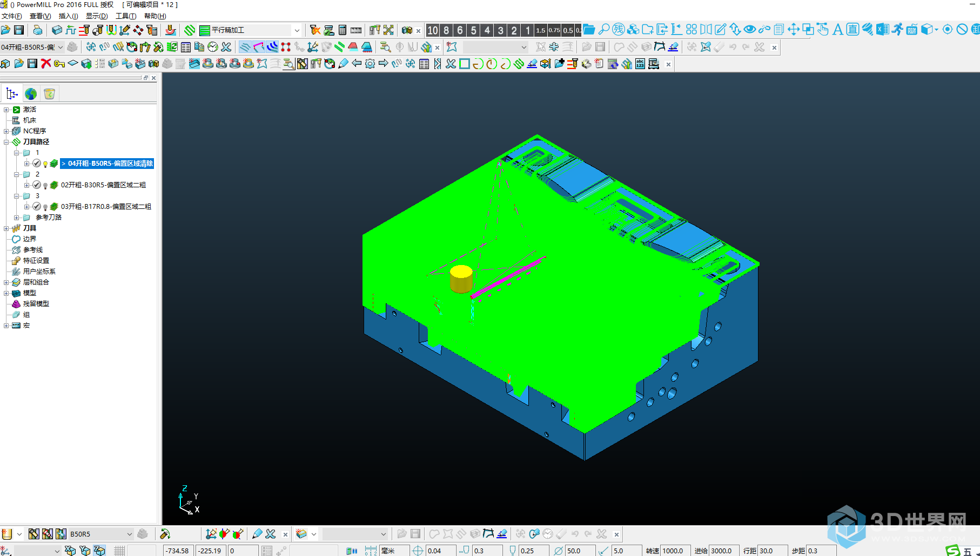980x556 pixels.
Task: Click the large letter A text icon
Action: 838,30
